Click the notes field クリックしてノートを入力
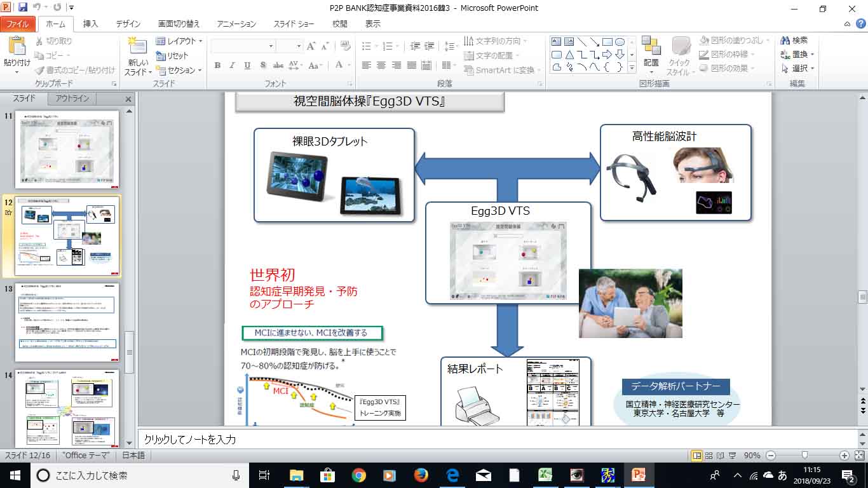Image resolution: width=868 pixels, height=488 pixels. (x=498, y=439)
